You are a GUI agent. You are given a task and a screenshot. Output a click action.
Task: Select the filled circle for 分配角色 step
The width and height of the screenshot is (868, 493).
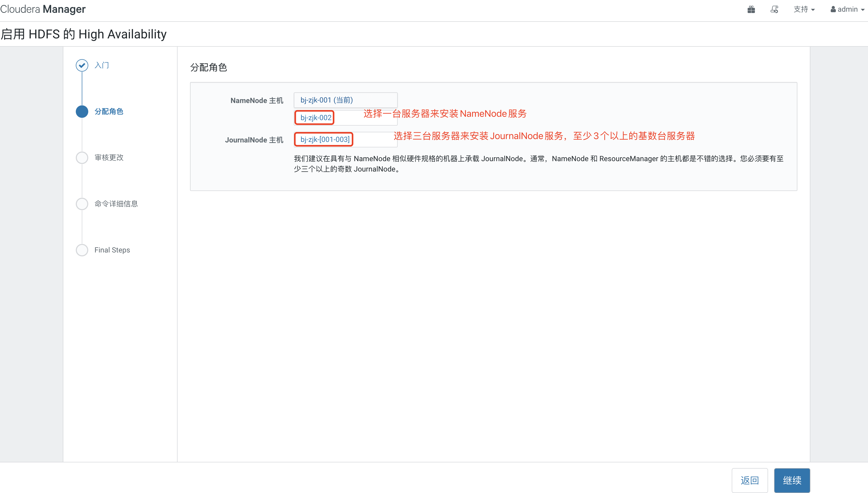tap(82, 111)
